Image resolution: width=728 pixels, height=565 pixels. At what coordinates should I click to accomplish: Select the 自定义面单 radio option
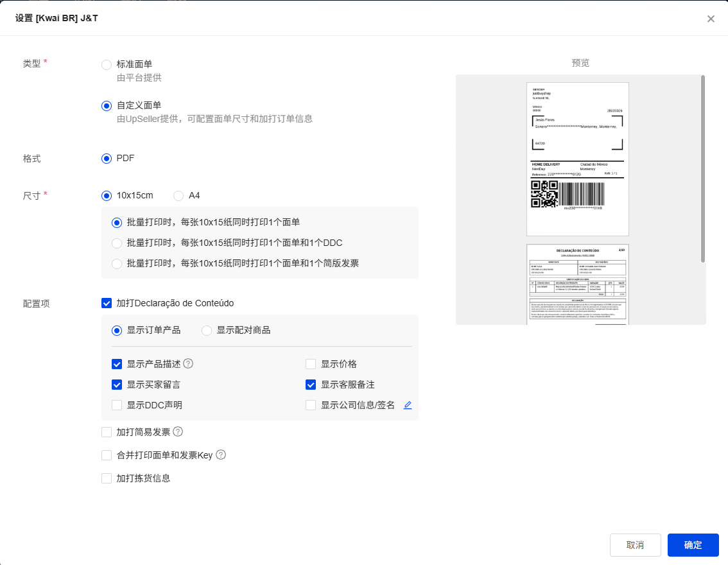107,105
